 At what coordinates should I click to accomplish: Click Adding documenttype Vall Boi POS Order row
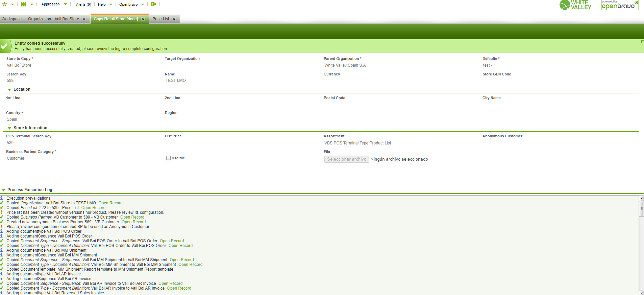[x=44, y=231]
